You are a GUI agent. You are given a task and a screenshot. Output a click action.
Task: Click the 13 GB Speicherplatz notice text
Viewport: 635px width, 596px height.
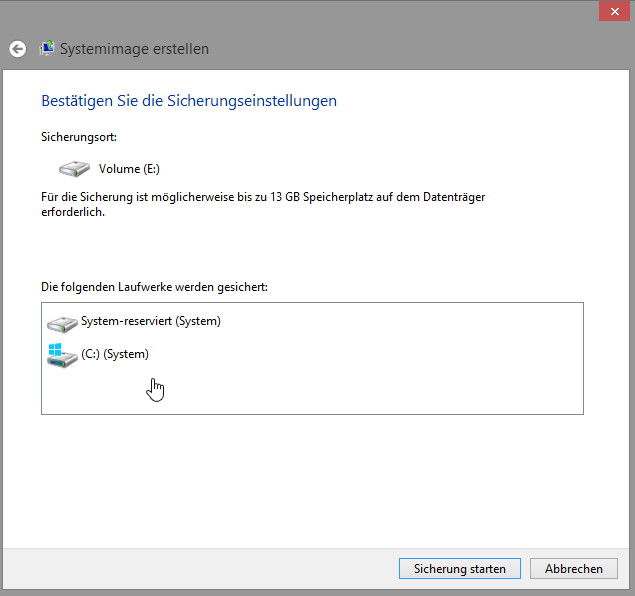(263, 204)
